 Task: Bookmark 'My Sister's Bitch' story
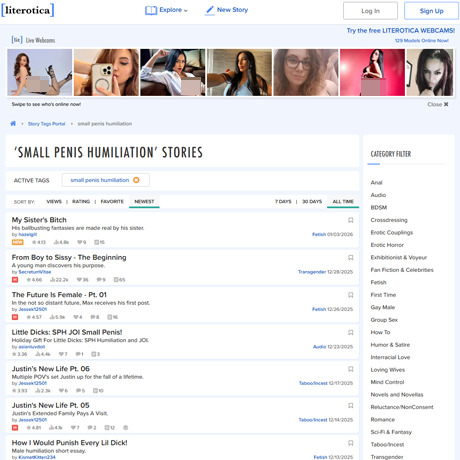(x=351, y=220)
